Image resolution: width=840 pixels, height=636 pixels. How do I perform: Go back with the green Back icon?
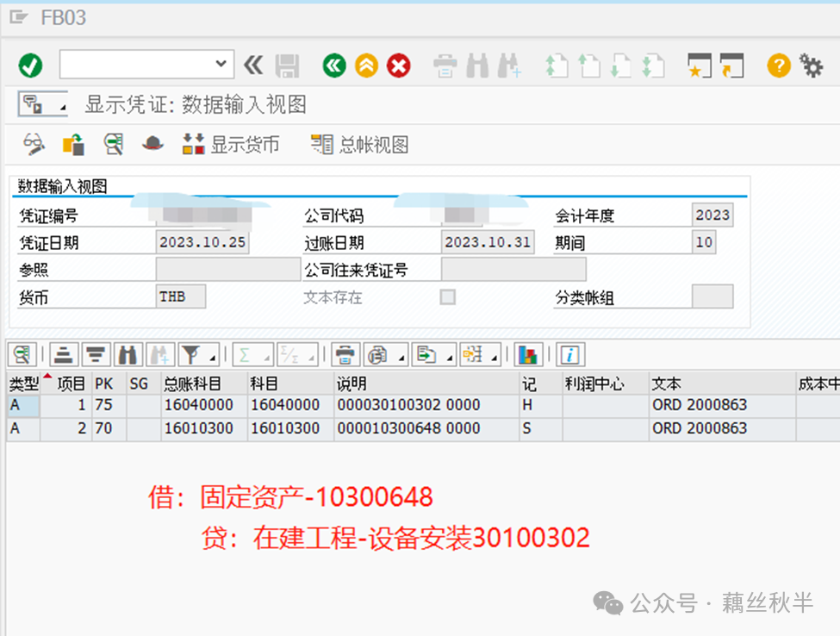pos(334,65)
